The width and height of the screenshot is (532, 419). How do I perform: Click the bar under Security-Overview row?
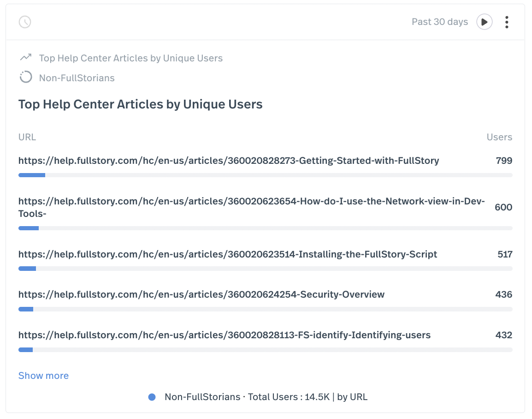click(x=265, y=309)
